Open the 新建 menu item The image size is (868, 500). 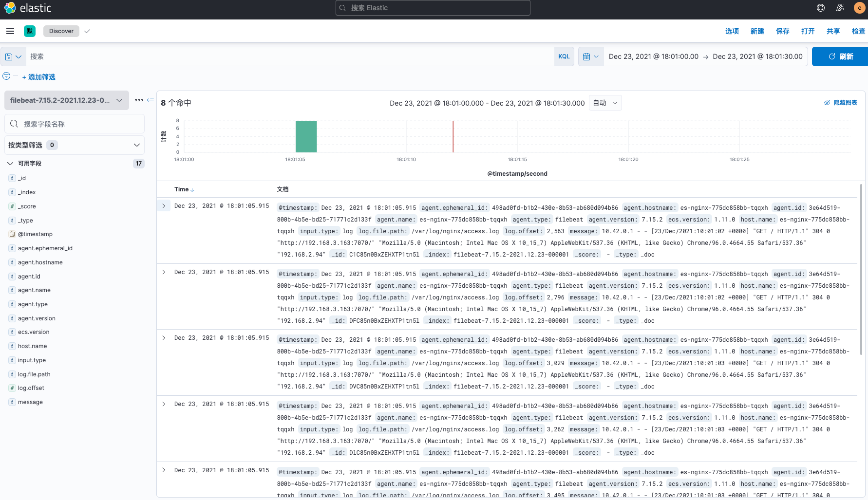[x=757, y=31]
